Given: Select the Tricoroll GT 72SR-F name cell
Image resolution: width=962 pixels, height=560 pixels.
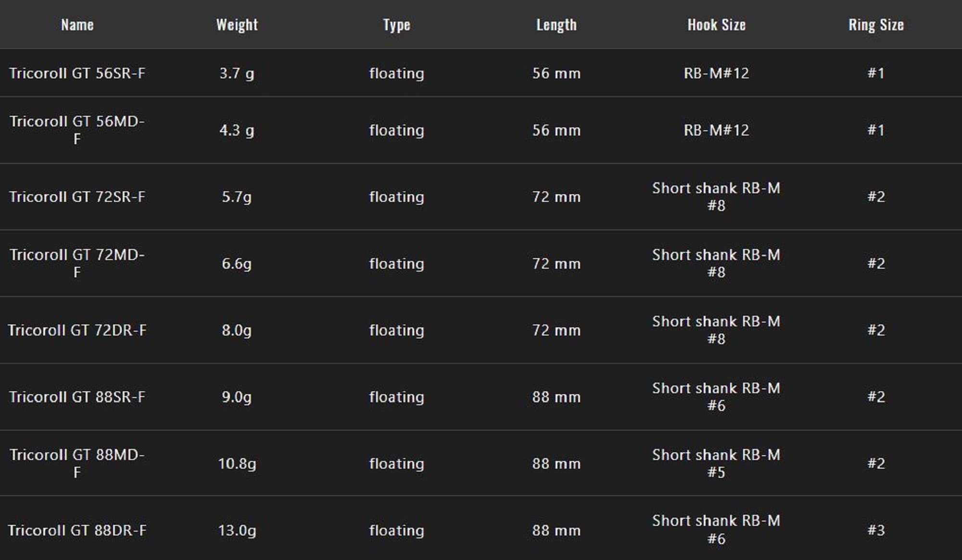Looking at the screenshot, I should pos(77,197).
